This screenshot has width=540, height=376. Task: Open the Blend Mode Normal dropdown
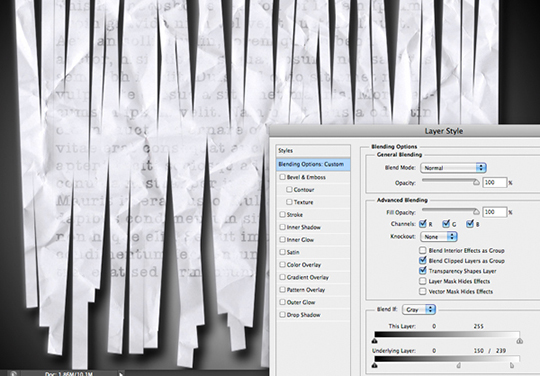[x=453, y=168]
